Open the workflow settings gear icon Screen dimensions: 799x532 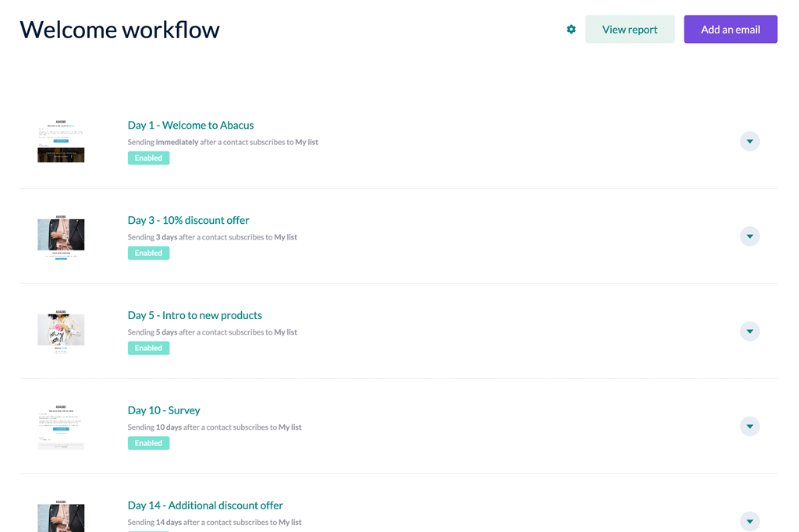pyautogui.click(x=570, y=29)
